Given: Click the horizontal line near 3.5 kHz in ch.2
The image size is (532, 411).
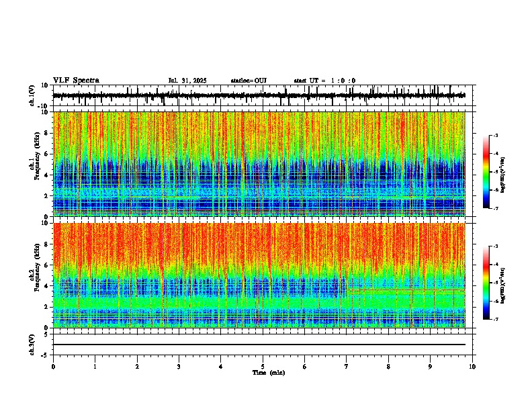Looking at the screenshot, I should [406, 290].
